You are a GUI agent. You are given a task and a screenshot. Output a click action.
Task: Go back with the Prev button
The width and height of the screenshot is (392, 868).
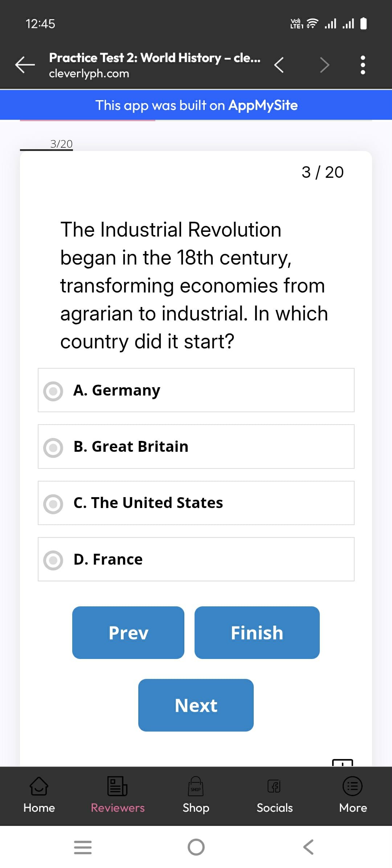click(x=128, y=632)
